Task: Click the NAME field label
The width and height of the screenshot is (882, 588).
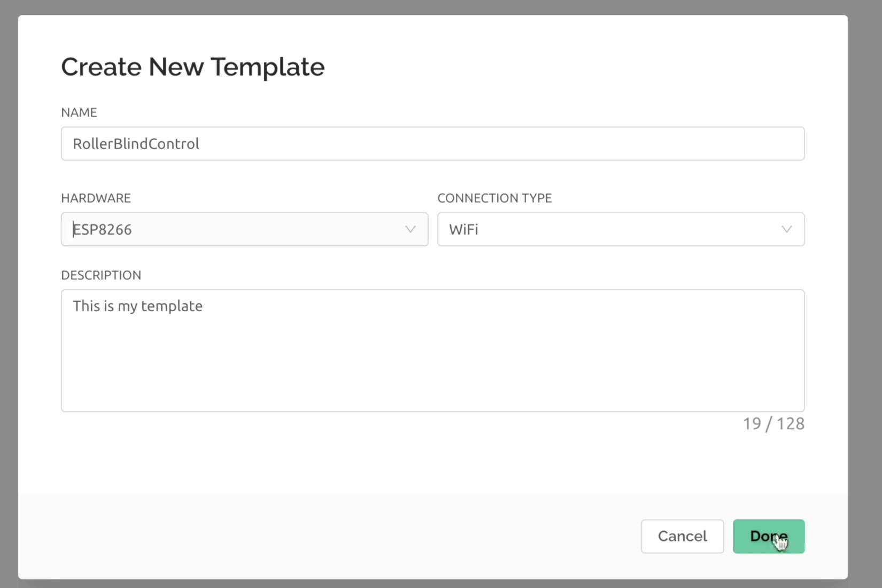Action: 79,112
